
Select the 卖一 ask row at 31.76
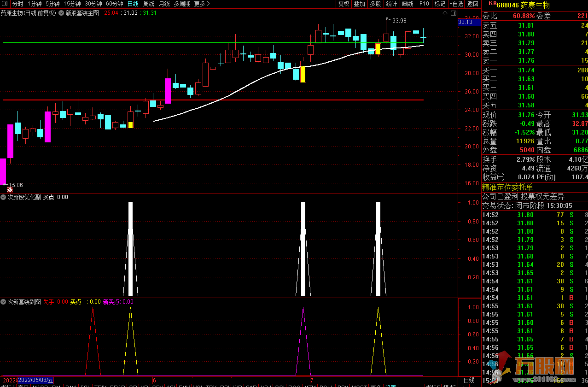coord(535,60)
